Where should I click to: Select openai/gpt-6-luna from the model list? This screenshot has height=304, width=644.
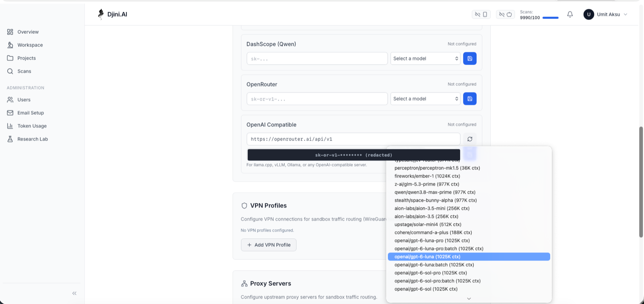[x=469, y=256]
